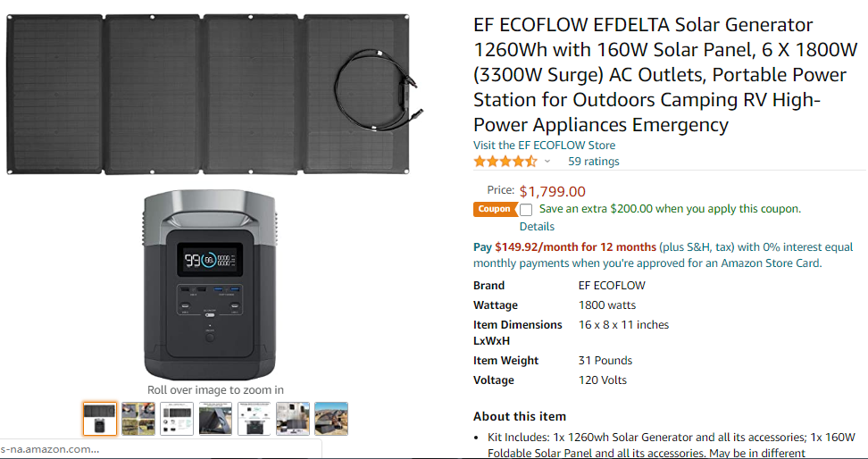The height and width of the screenshot is (459, 868).
Task: Open coupon Details link
Action: click(537, 227)
